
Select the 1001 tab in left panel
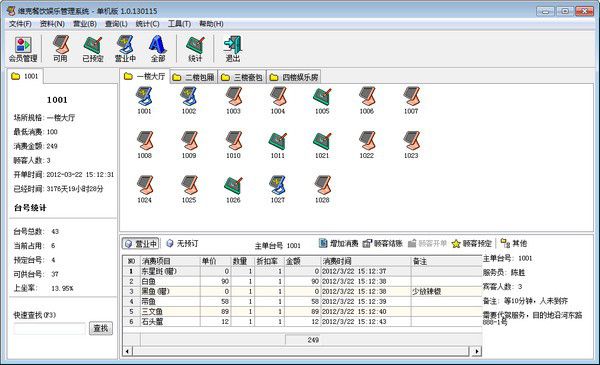25,76
